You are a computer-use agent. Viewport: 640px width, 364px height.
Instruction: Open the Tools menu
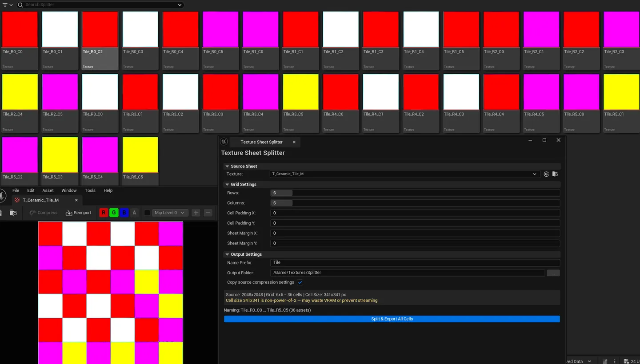pos(90,190)
